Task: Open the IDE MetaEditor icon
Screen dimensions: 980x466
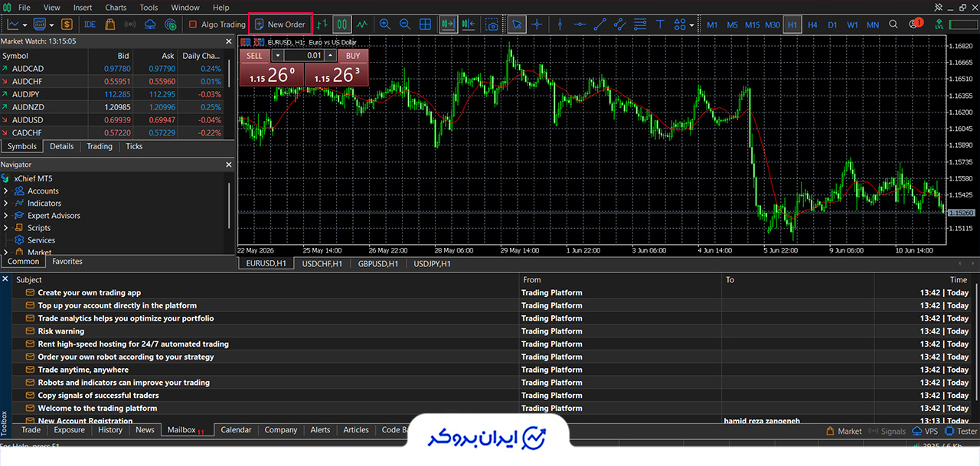Action: 90,24
